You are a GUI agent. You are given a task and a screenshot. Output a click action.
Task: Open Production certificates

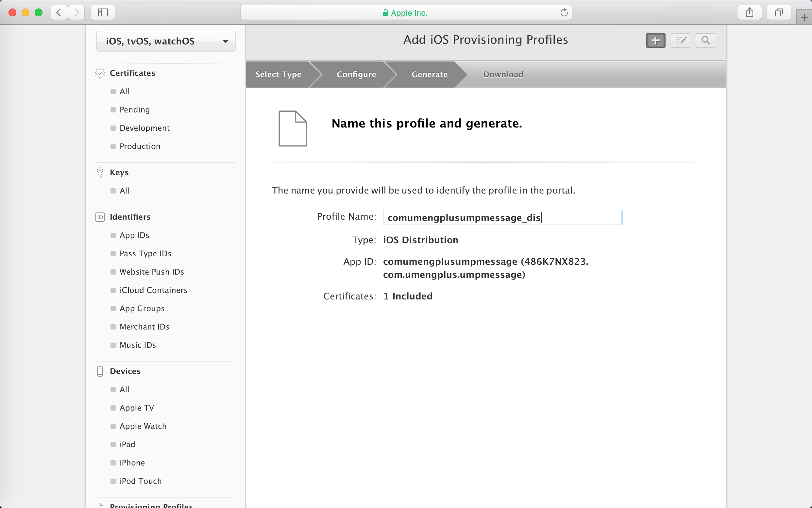[x=140, y=146]
